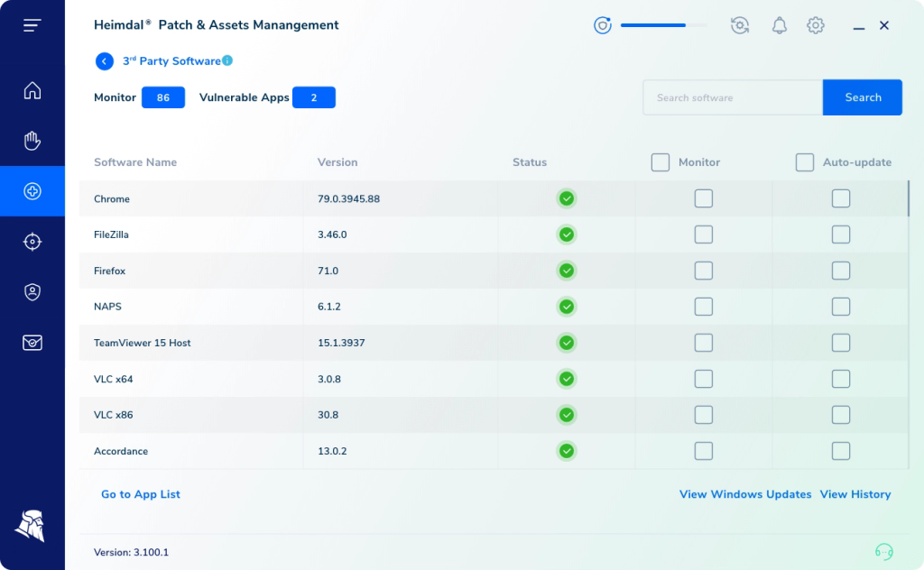Click the table's vertical scrollbar
This screenshot has width=924, height=570.
point(908,198)
